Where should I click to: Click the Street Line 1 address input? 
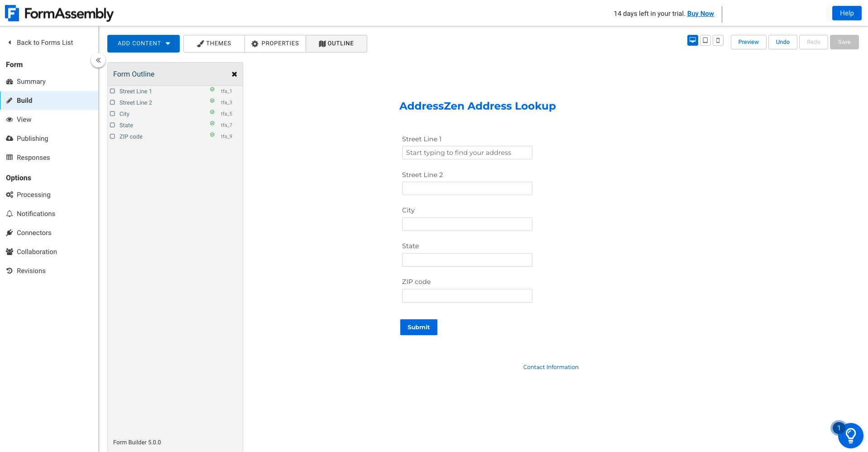pyautogui.click(x=467, y=153)
